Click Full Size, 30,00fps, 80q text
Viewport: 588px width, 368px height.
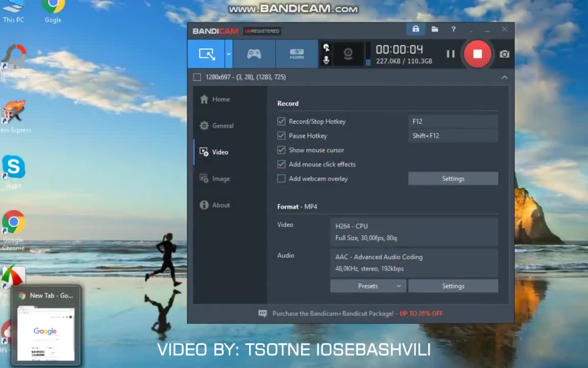coord(366,238)
